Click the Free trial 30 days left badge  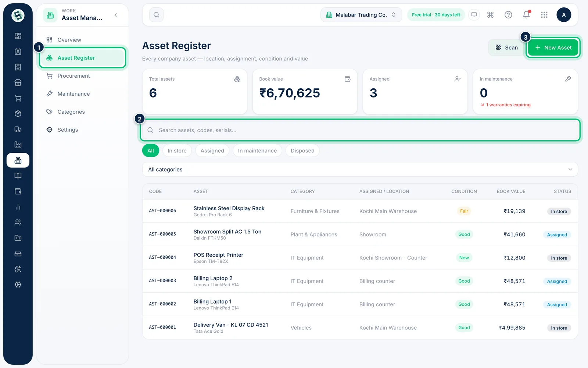tap(436, 15)
